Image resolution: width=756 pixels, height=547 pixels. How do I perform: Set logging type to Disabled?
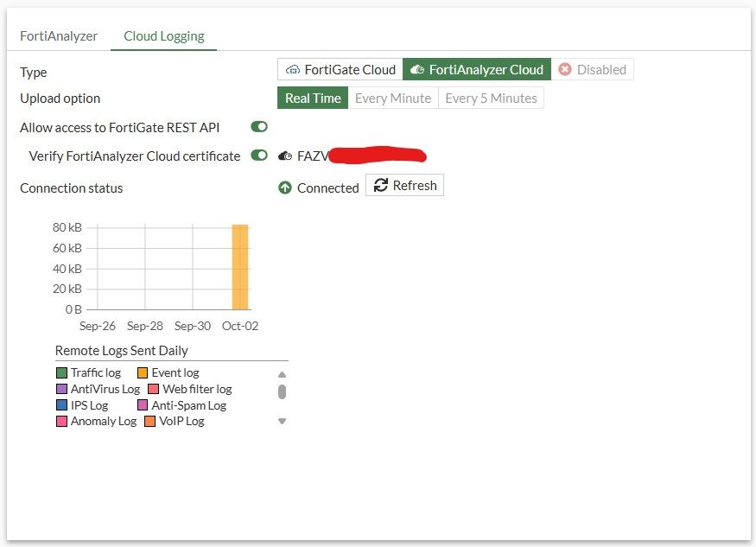(592, 70)
